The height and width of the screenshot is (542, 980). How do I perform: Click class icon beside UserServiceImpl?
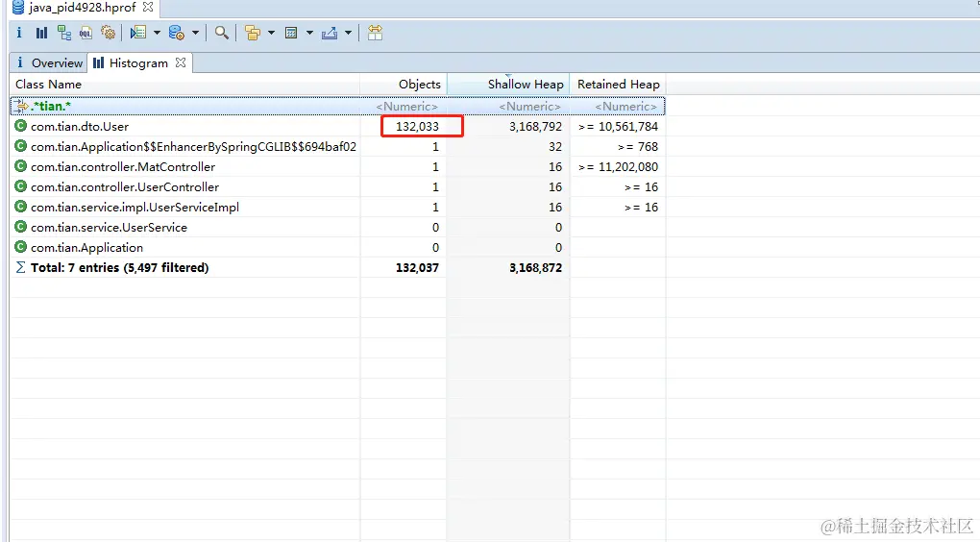coord(20,207)
